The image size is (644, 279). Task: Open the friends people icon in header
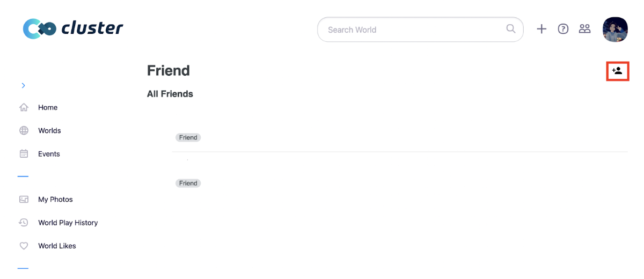[584, 29]
